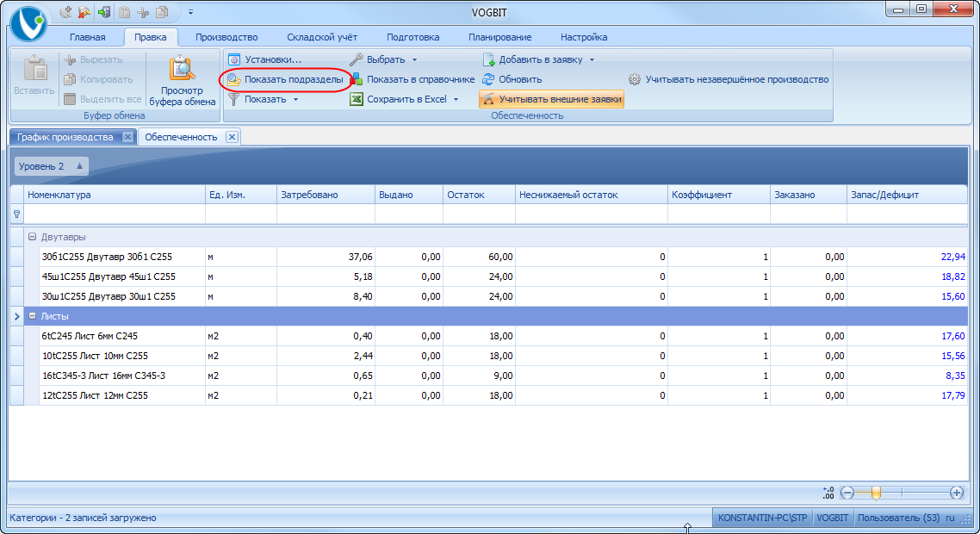Click zoom in plus icon at bottom right

pyautogui.click(x=956, y=493)
